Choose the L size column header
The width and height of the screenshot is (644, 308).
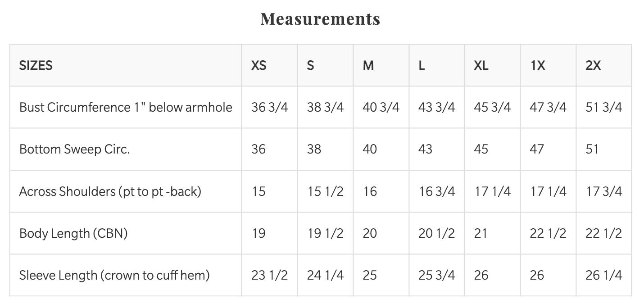(x=422, y=66)
